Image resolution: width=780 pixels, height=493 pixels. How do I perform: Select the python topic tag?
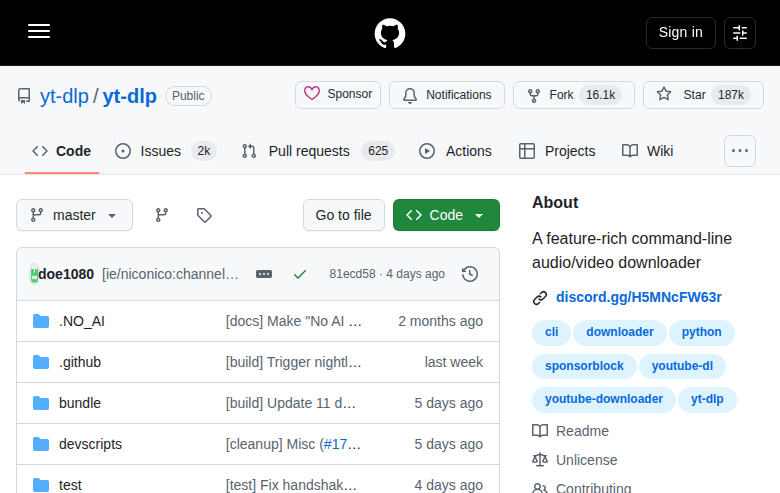[x=701, y=332]
